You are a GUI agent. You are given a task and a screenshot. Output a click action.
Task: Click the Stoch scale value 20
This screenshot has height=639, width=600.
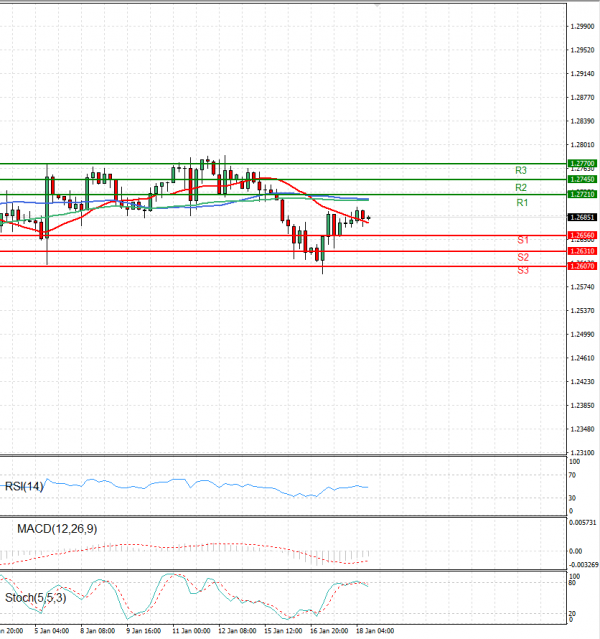[572, 614]
